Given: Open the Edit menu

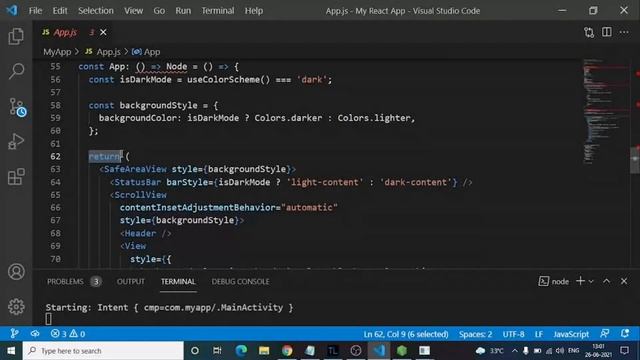Looking at the screenshot, I should click(60, 11).
